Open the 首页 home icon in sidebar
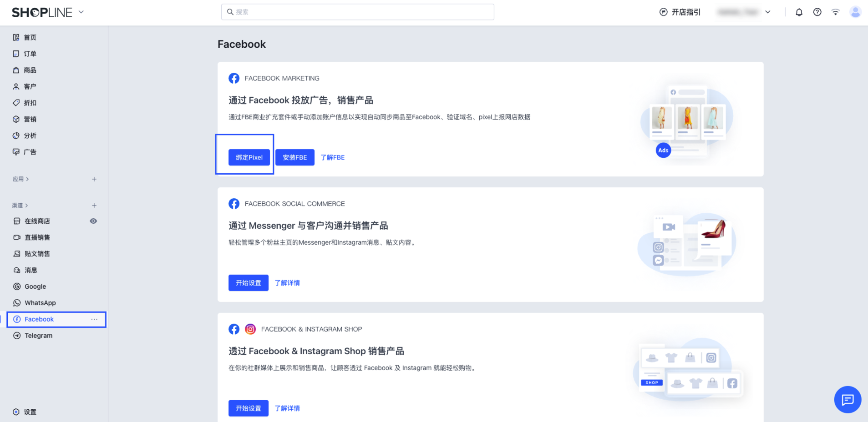Viewport: 868px width, 422px height. coord(16,37)
